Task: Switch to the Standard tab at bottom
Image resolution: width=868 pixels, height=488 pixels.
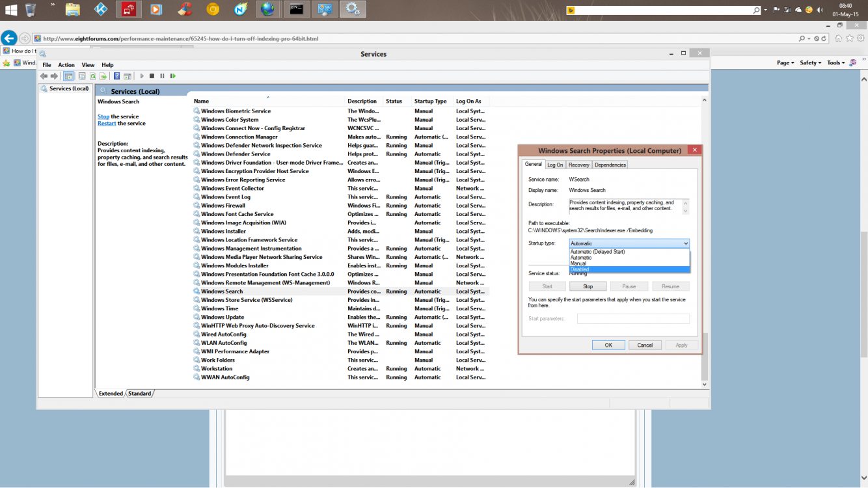Action: pyautogui.click(x=139, y=394)
